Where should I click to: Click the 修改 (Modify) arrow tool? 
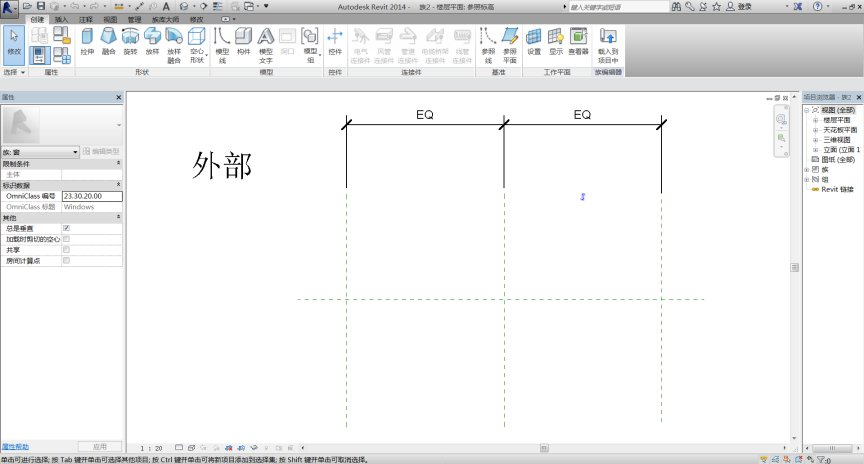coord(14,41)
